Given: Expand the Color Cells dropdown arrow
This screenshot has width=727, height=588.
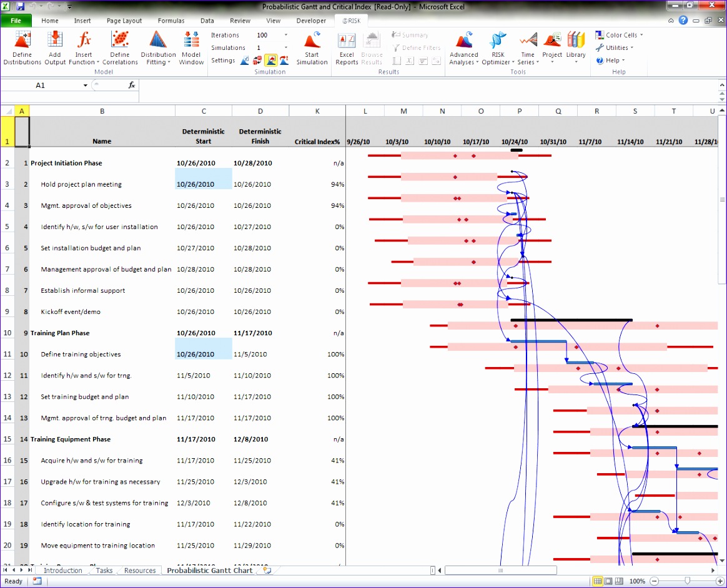Looking at the screenshot, I should click(641, 35).
